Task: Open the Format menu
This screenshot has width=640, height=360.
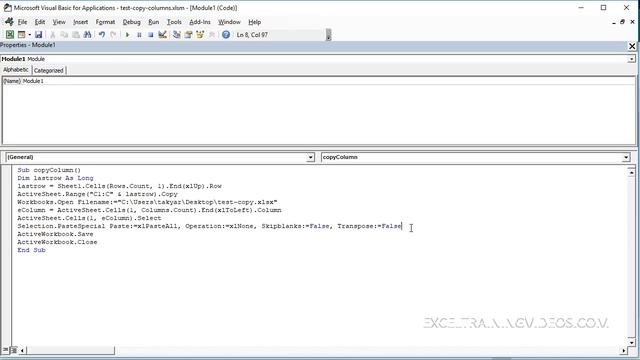Action: [105, 22]
